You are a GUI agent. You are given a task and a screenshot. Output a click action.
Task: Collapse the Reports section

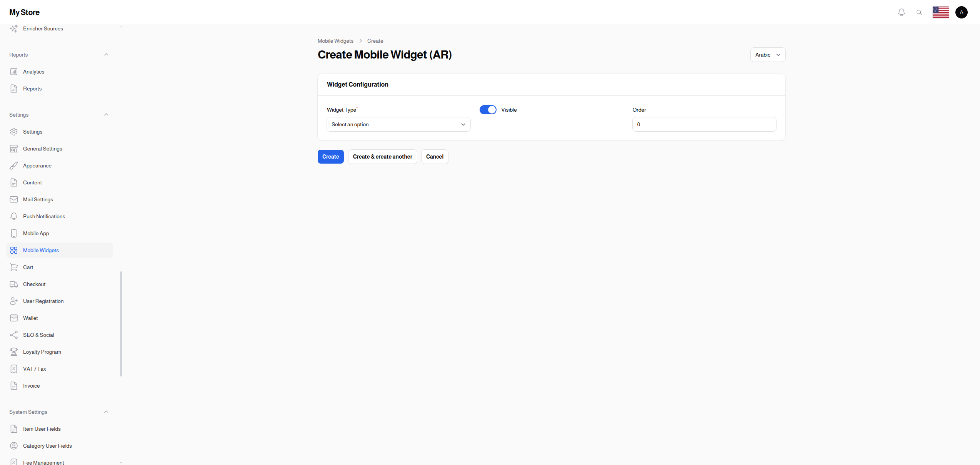click(x=106, y=54)
